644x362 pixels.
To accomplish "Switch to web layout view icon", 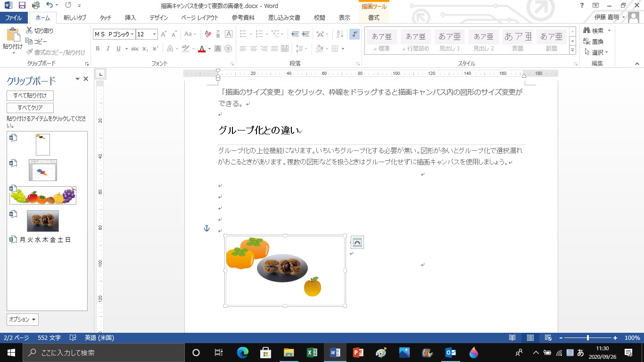I will pyautogui.click(x=548, y=338).
